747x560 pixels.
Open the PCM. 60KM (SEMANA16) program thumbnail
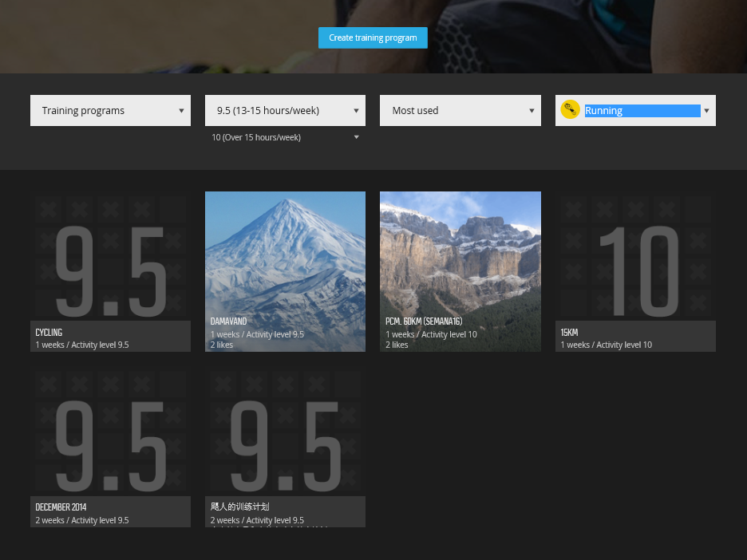[460, 271]
